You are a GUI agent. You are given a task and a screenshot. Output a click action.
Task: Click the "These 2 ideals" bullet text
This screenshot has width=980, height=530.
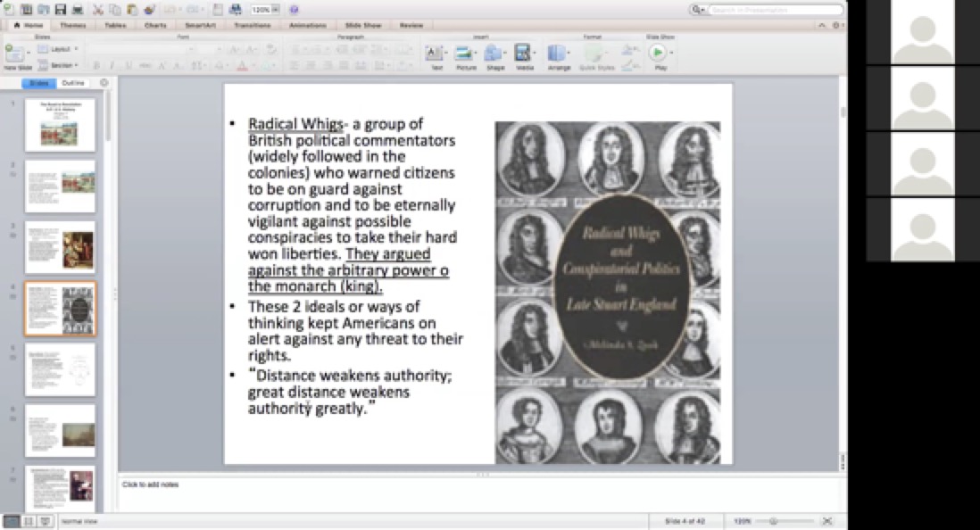click(355, 331)
